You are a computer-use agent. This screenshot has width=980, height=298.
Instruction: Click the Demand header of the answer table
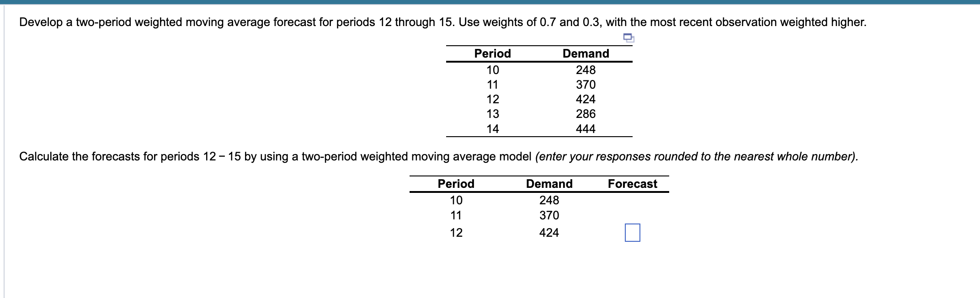tap(549, 184)
